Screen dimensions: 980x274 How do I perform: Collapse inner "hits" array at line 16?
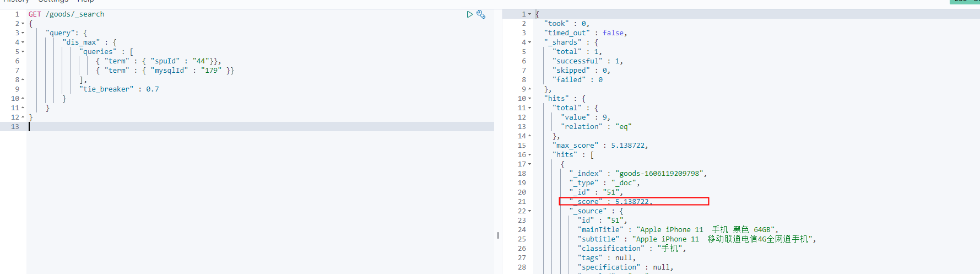pos(530,155)
